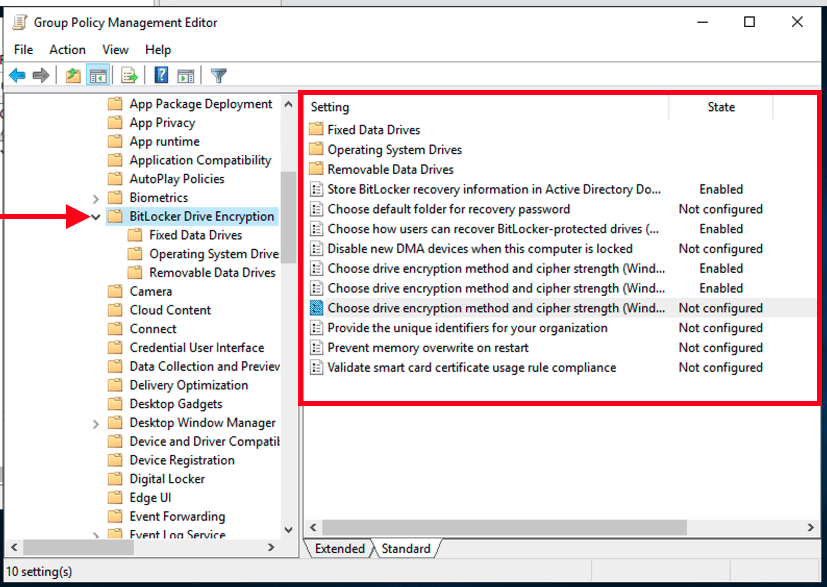Click the Export List toolbar icon

tap(129, 76)
